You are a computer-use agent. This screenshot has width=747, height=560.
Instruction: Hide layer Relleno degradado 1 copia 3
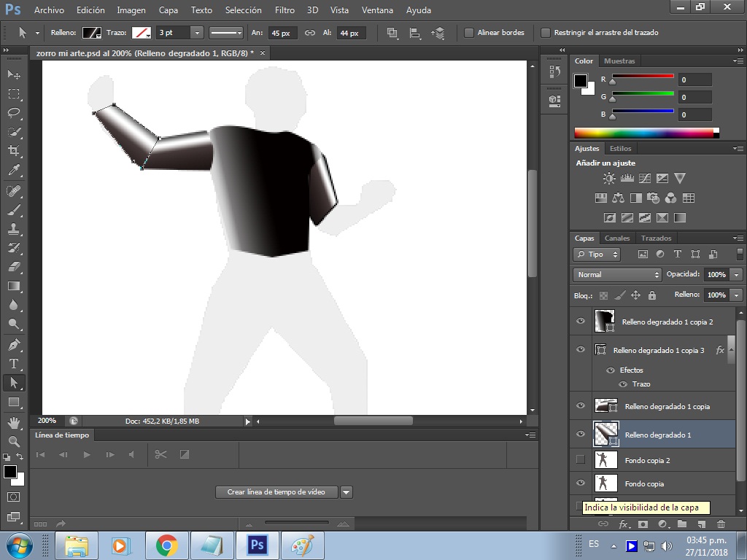(x=581, y=349)
